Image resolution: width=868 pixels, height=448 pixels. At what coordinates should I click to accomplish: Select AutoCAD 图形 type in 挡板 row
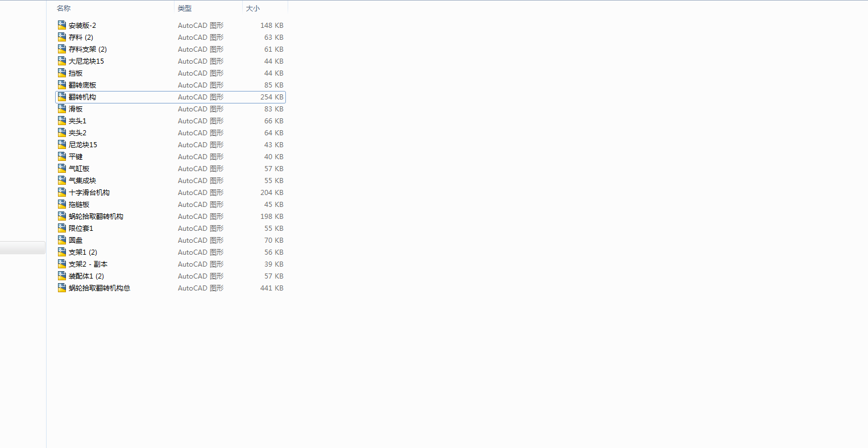pos(201,73)
